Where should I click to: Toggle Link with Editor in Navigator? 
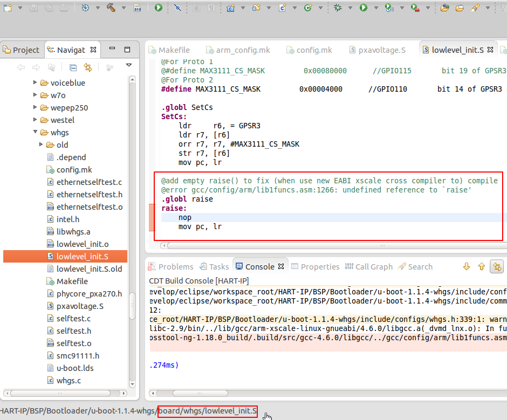88,67
